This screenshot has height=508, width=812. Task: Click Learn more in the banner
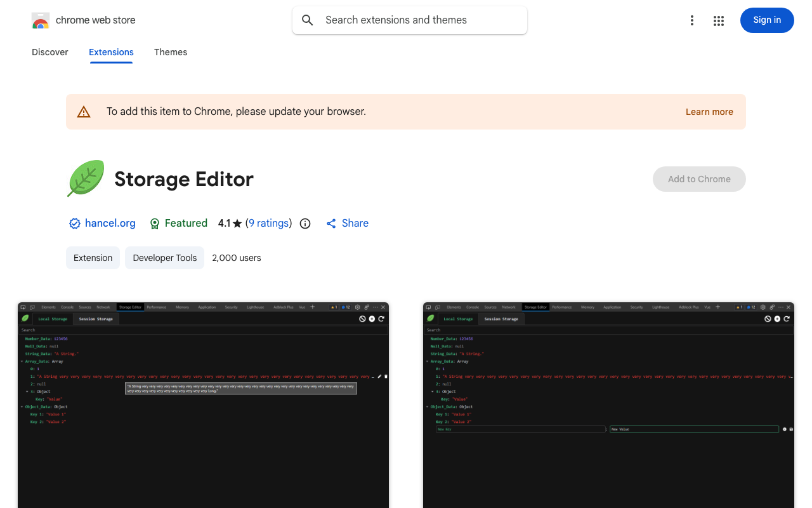pos(709,112)
